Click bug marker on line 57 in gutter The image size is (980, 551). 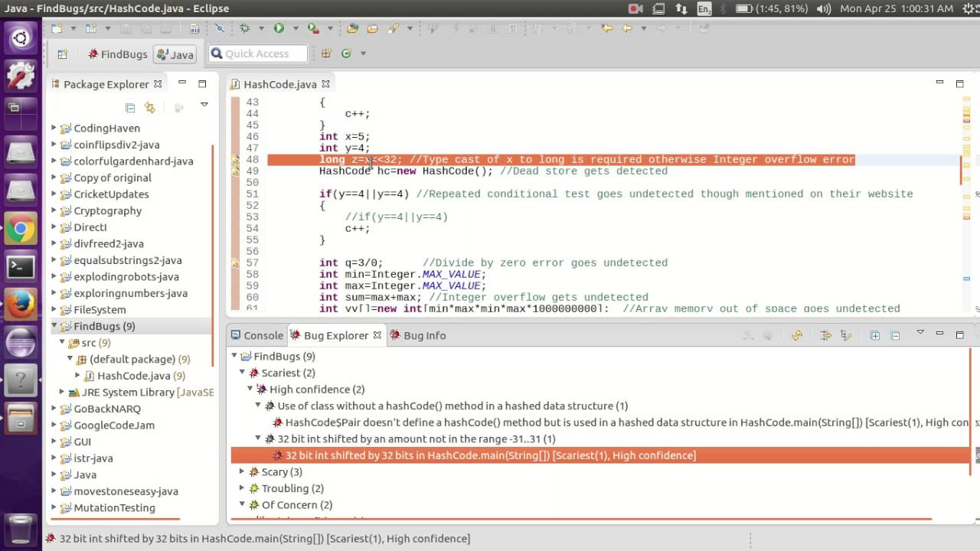[236, 263]
